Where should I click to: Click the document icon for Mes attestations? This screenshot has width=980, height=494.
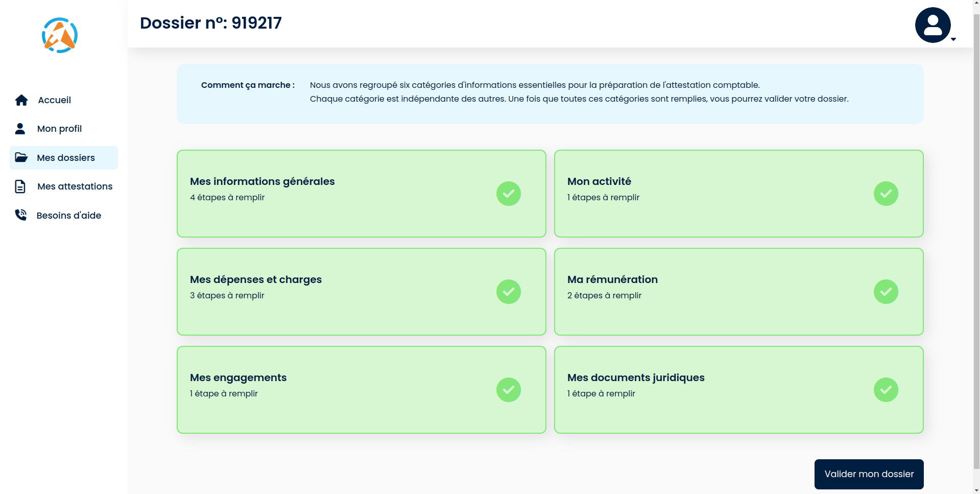click(20, 186)
